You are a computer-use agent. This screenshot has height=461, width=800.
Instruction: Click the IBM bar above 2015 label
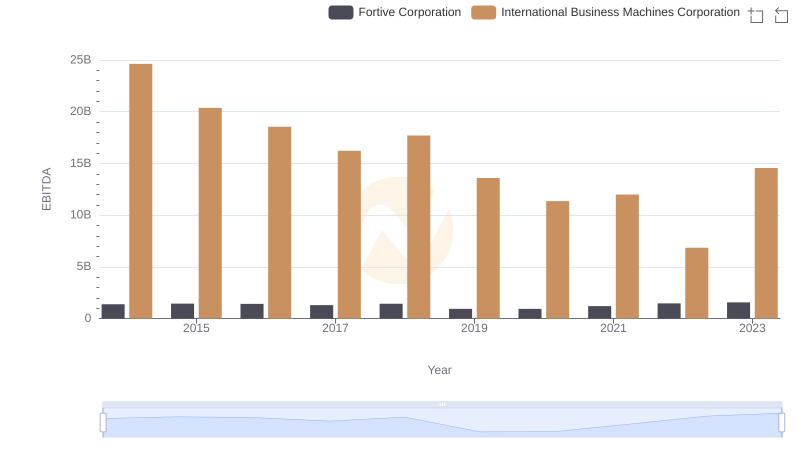(x=210, y=213)
